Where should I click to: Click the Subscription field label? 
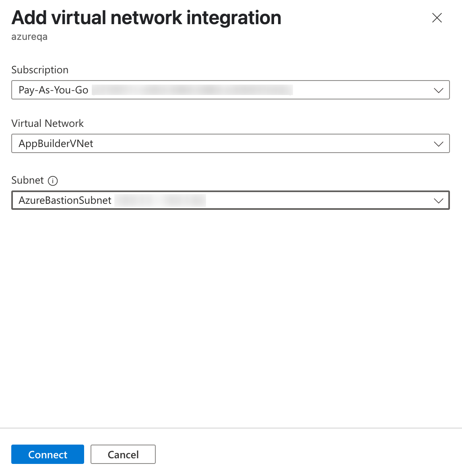point(40,70)
